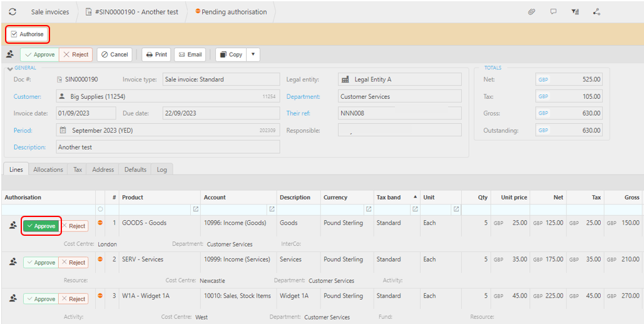Approve the GOODS - Goods line
Viewport: 644px width, 324px height.
click(x=41, y=226)
